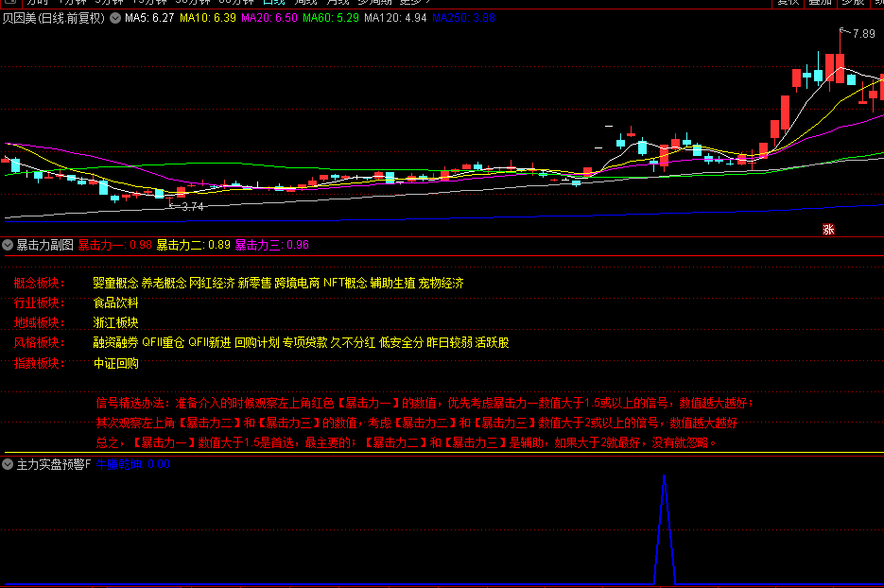
Task: Click the 7.89 high price marker
Action: point(864,34)
